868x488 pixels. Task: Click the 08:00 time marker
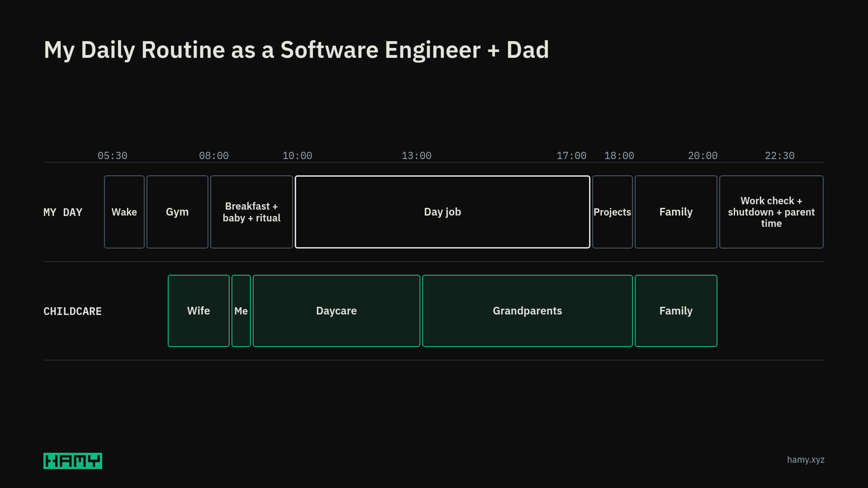(214, 156)
